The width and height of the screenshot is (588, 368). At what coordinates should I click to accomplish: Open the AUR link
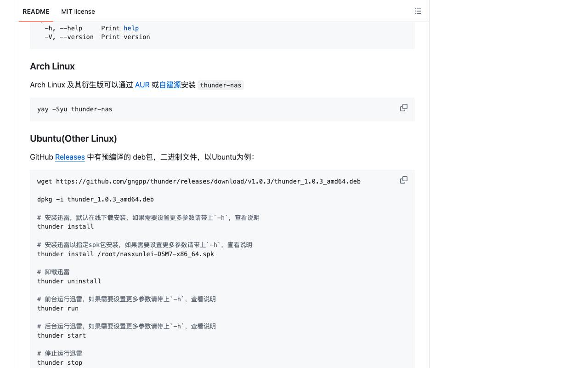(x=142, y=85)
